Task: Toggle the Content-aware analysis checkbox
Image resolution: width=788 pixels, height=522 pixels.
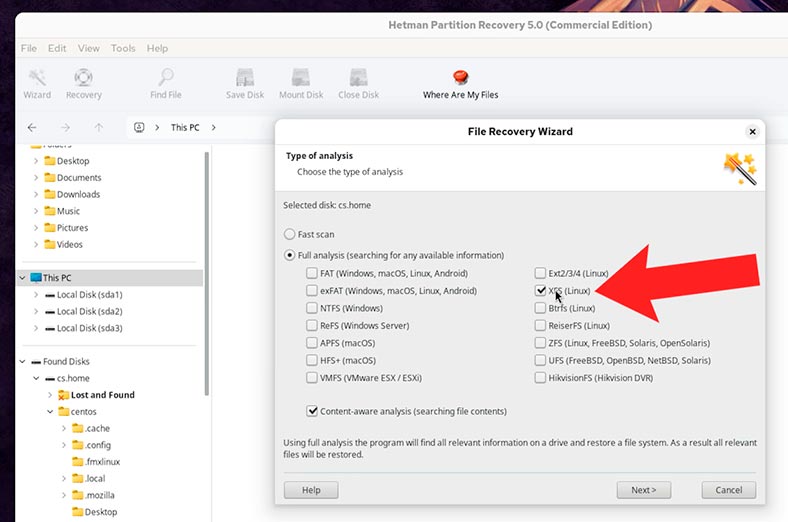Action: point(312,411)
